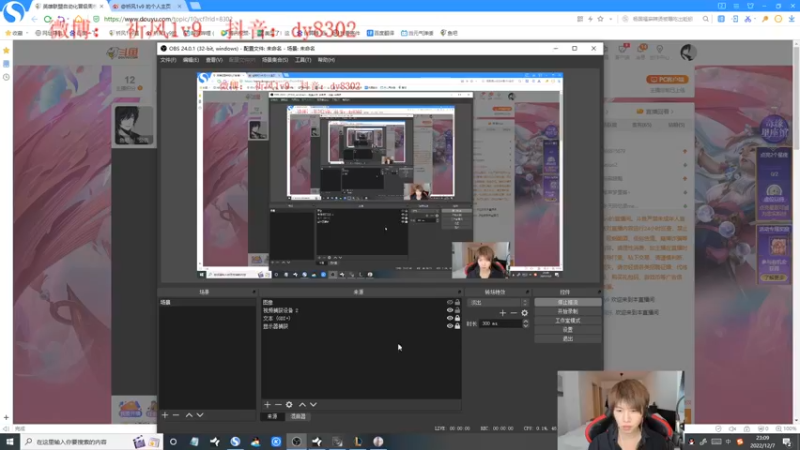Add a new scene with the plus icon

point(165,415)
